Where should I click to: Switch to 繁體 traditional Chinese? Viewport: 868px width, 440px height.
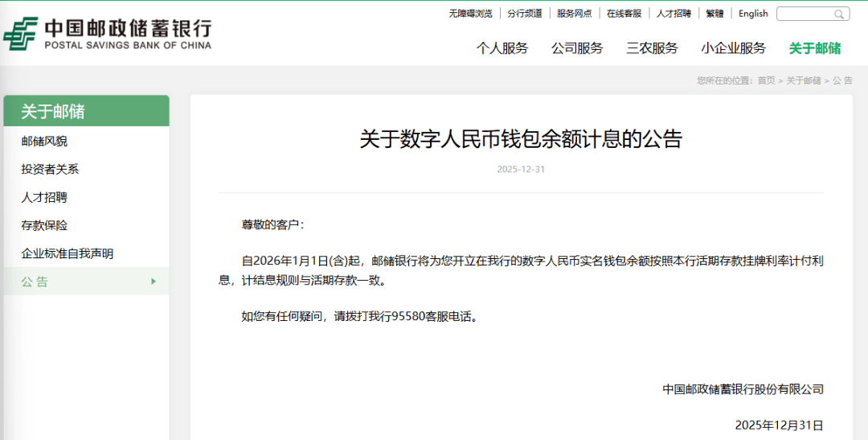click(714, 14)
